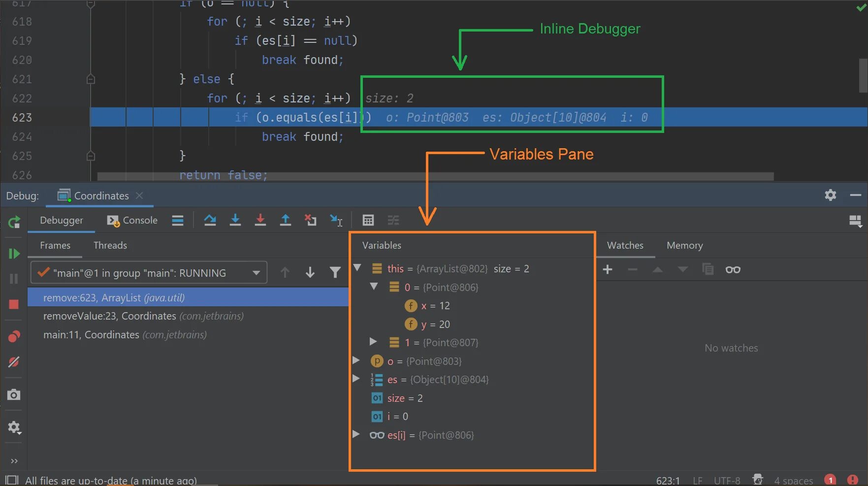Image resolution: width=868 pixels, height=486 pixels.
Task: Expand the es = Object[10]@804 variable
Action: pos(356,379)
